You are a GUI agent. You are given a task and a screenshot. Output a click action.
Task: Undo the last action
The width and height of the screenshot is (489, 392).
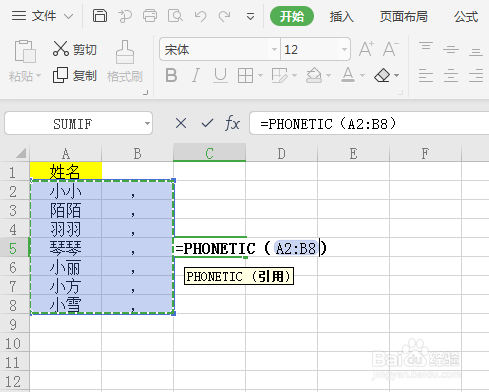point(200,16)
